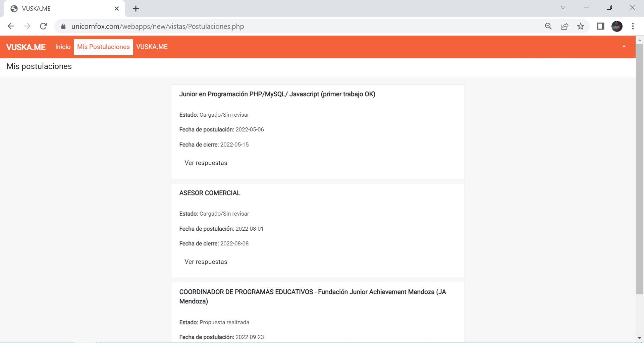Close the VUSKA.ME browser tab

coord(117,9)
